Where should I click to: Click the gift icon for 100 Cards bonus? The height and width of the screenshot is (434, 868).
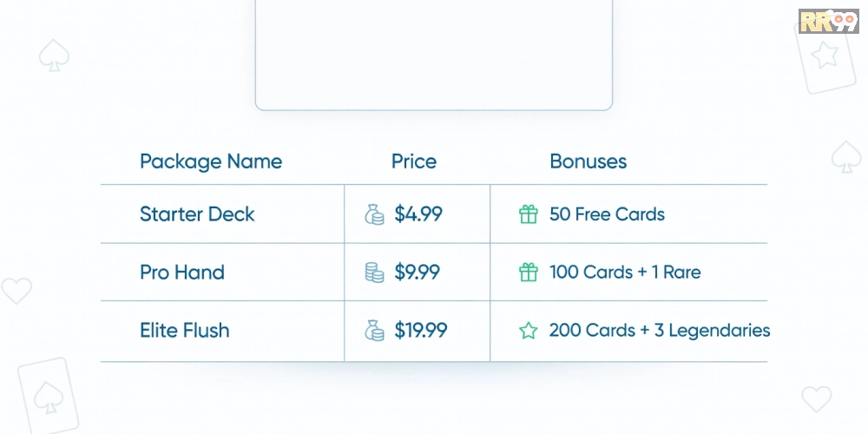tap(529, 273)
